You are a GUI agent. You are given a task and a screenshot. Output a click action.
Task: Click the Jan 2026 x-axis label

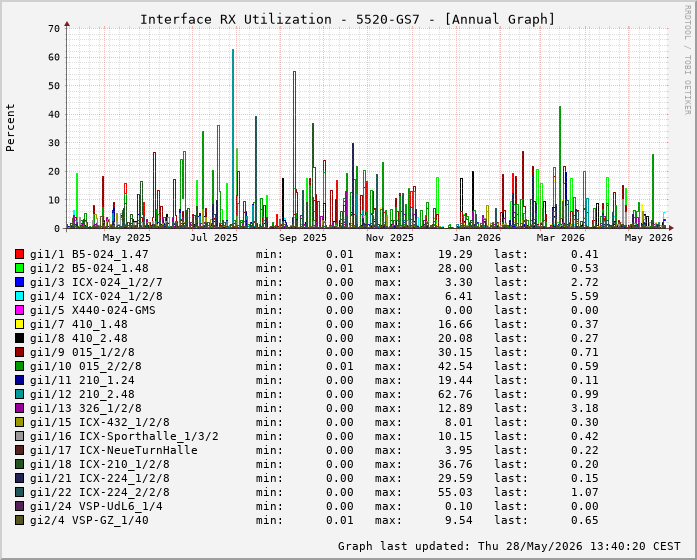click(477, 238)
